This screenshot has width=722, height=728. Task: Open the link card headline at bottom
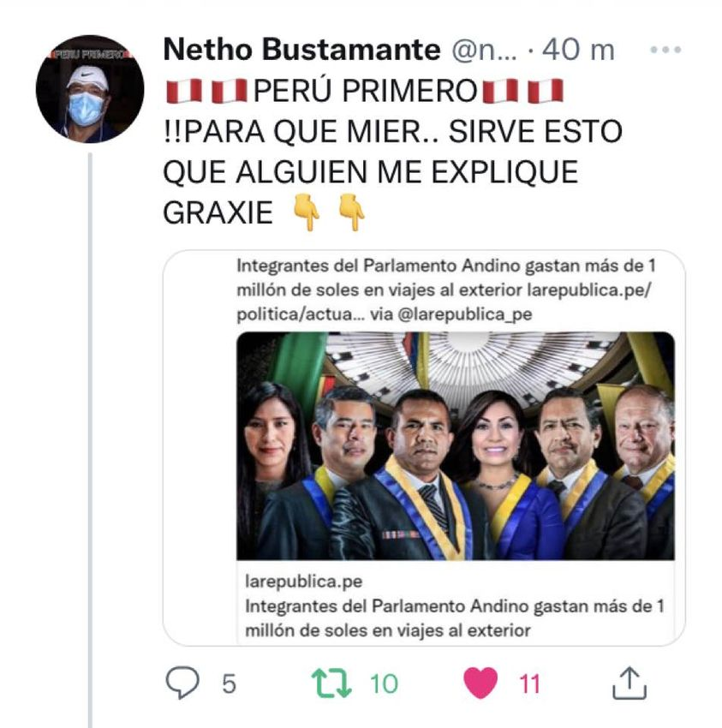[x=455, y=618]
